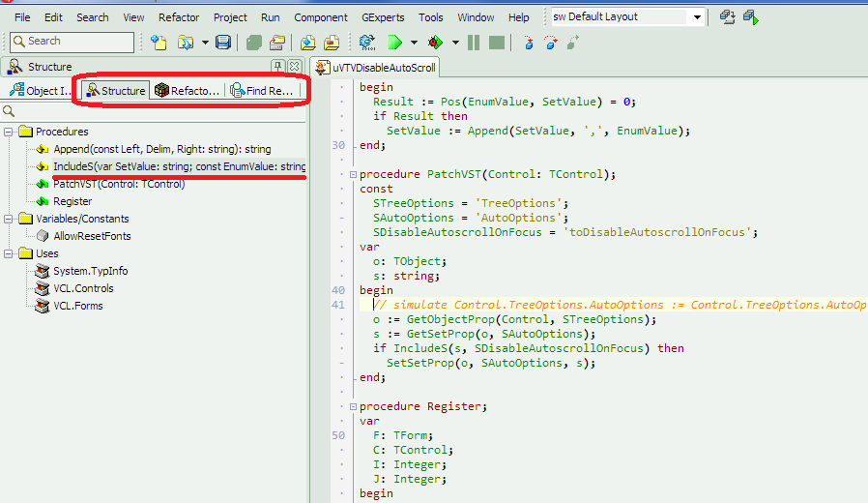Open the Run menu

pyautogui.click(x=270, y=17)
